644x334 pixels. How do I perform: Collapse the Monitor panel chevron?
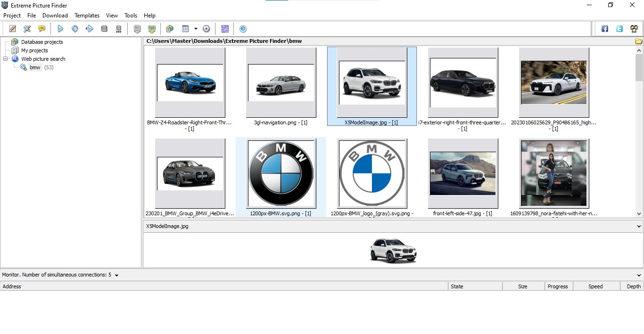click(x=639, y=275)
